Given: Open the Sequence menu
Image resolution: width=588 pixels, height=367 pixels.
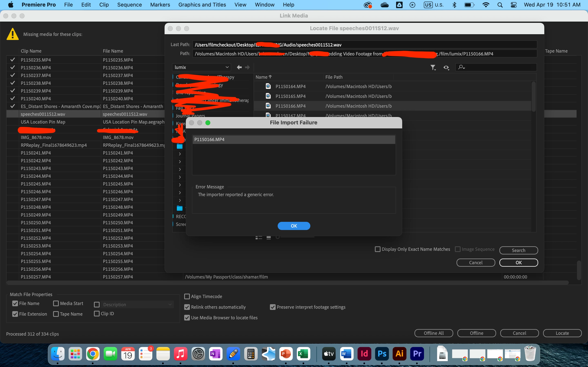Looking at the screenshot, I should (129, 5).
